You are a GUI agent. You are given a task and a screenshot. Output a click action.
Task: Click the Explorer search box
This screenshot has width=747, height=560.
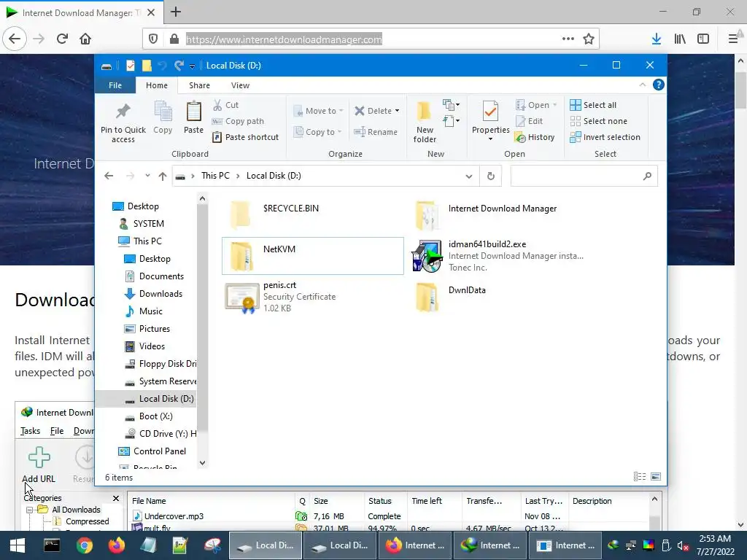point(584,176)
